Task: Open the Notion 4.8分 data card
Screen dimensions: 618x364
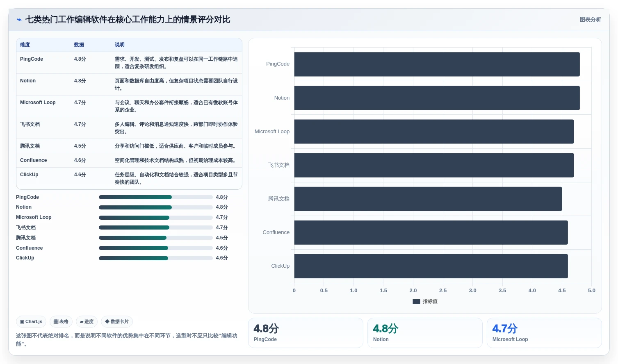Action: pyautogui.click(x=425, y=333)
